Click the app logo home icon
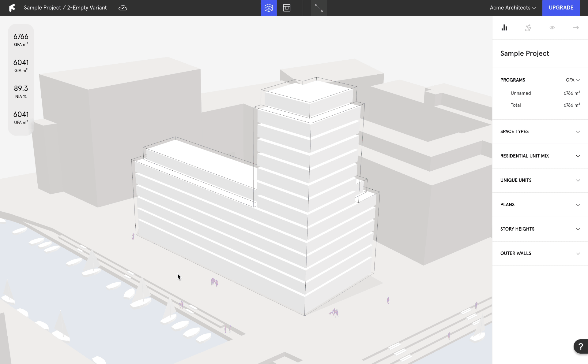This screenshot has height=364, width=588. [x=12, y=8]
